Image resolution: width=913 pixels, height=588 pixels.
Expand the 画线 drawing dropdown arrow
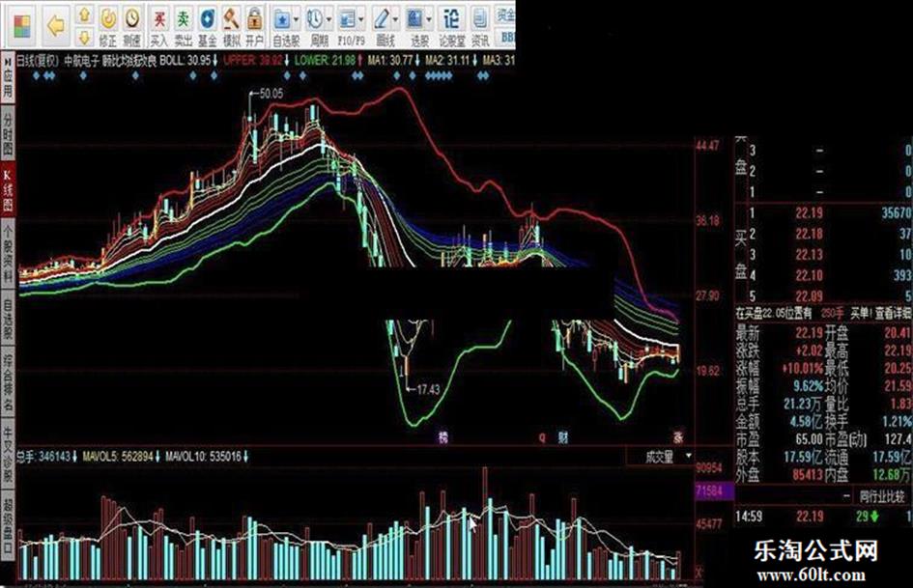pyautogui.click(x=396, y=20)
